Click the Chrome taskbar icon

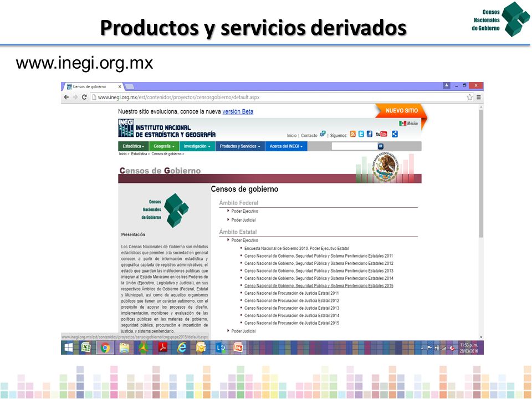pos(105,348)
